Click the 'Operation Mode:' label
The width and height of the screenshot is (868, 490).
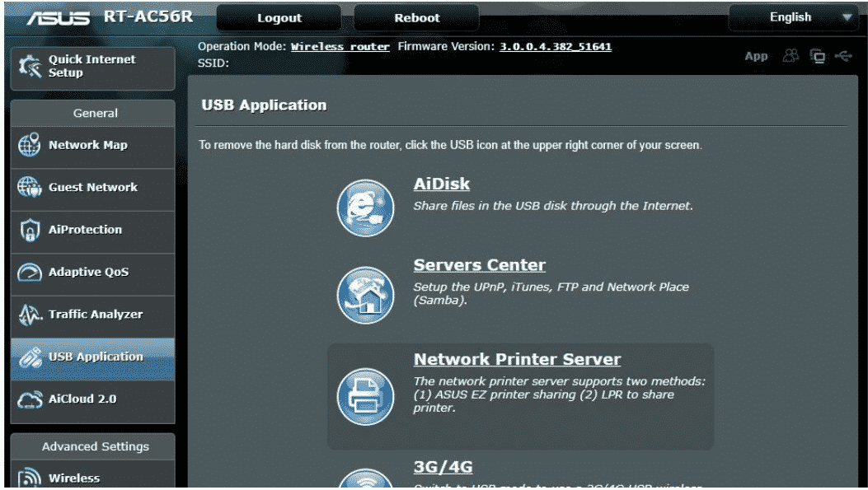coord(242,47)
